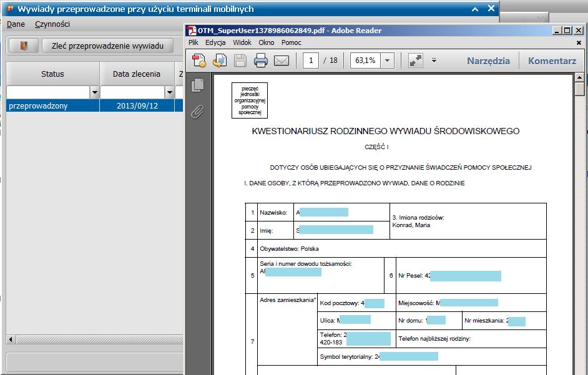Image resolution: width=588 pixels, height=375 pixels.
Task: Send the file by email envelope icon
Action: 282,61
